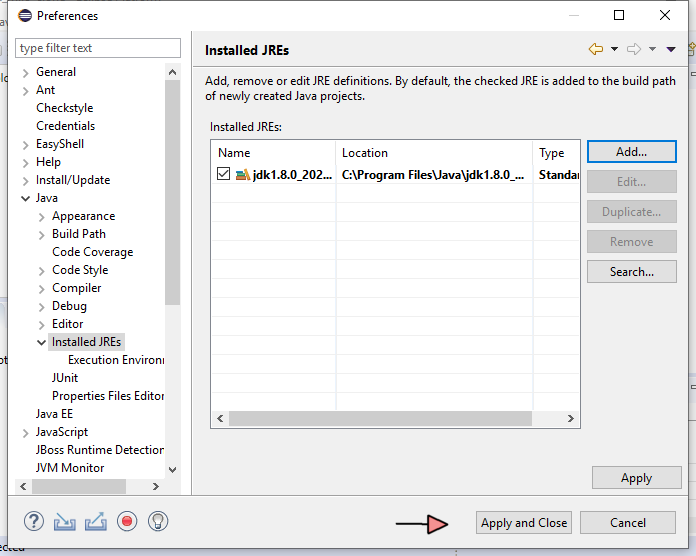Click the Duplicate... button

[632, 212]
